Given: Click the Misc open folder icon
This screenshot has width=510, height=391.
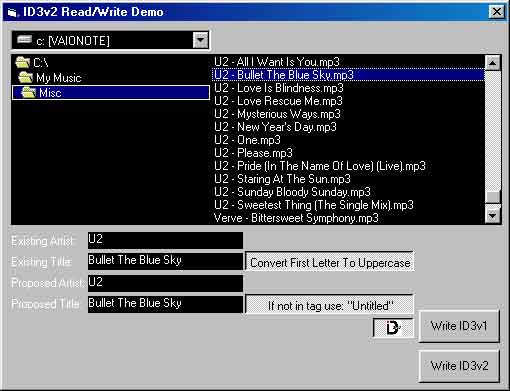Looking at the screenshot, I should click(29, 93).
